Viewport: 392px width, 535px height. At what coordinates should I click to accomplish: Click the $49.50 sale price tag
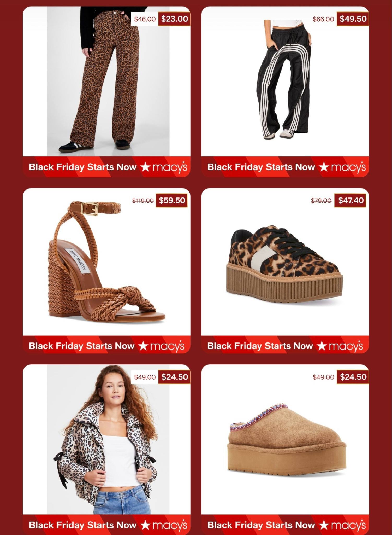point(353,19)
